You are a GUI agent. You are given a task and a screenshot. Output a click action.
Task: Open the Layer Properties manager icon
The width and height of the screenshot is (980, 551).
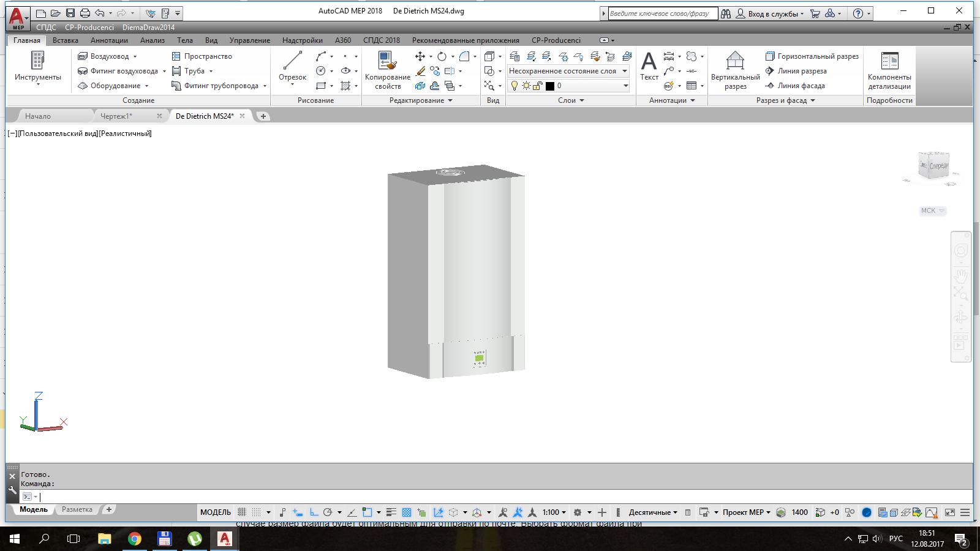coord(514,56)
